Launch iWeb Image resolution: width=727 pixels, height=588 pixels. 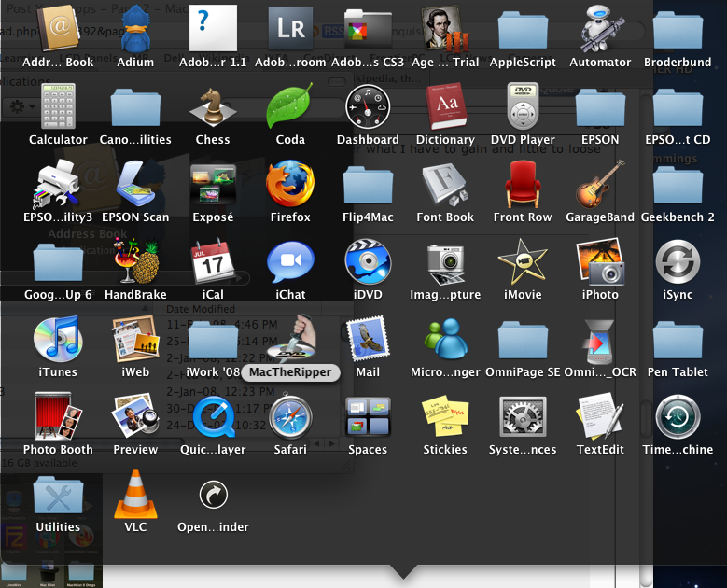tap(135, 339)
